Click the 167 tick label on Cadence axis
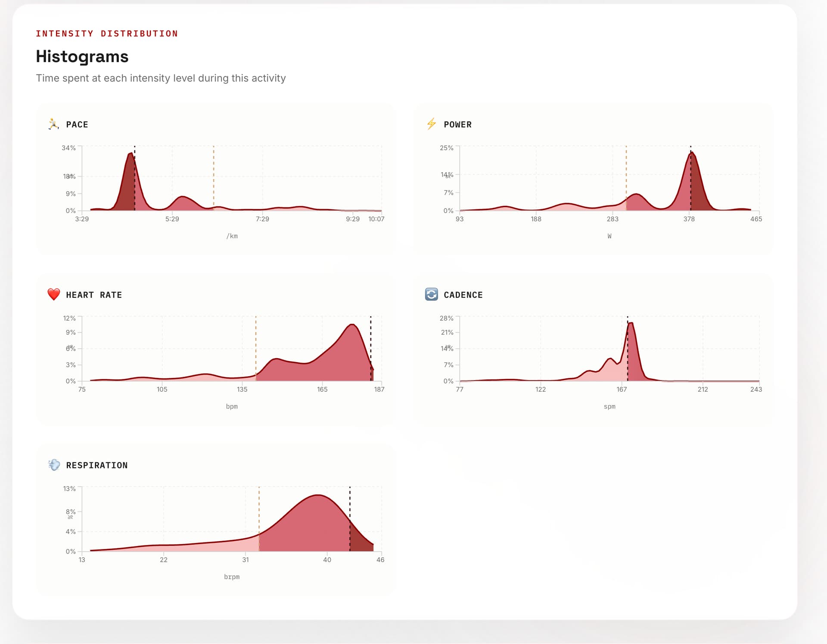Screen dimensions: 827x644 621,389
